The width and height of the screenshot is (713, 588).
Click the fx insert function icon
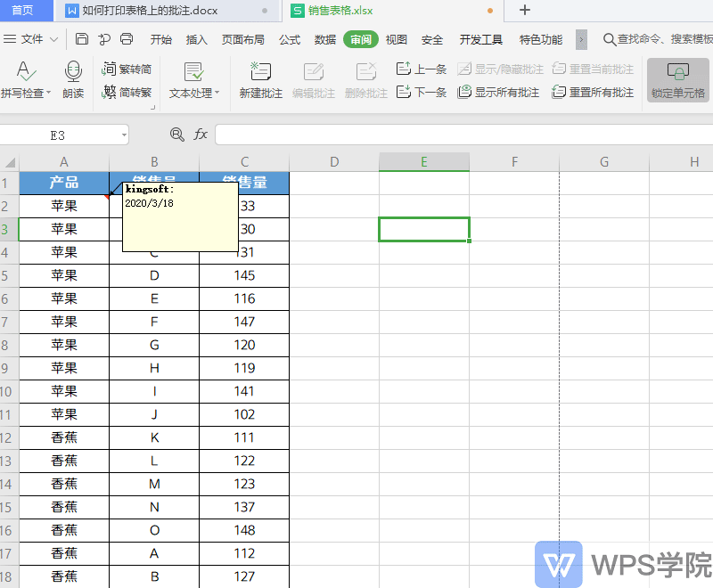[201, 135]
